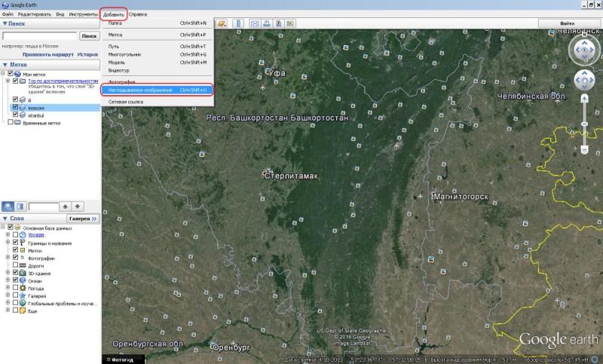
Task: Uncheck the istanbul placemark checkbox
Action: click(x=15, y=115)
